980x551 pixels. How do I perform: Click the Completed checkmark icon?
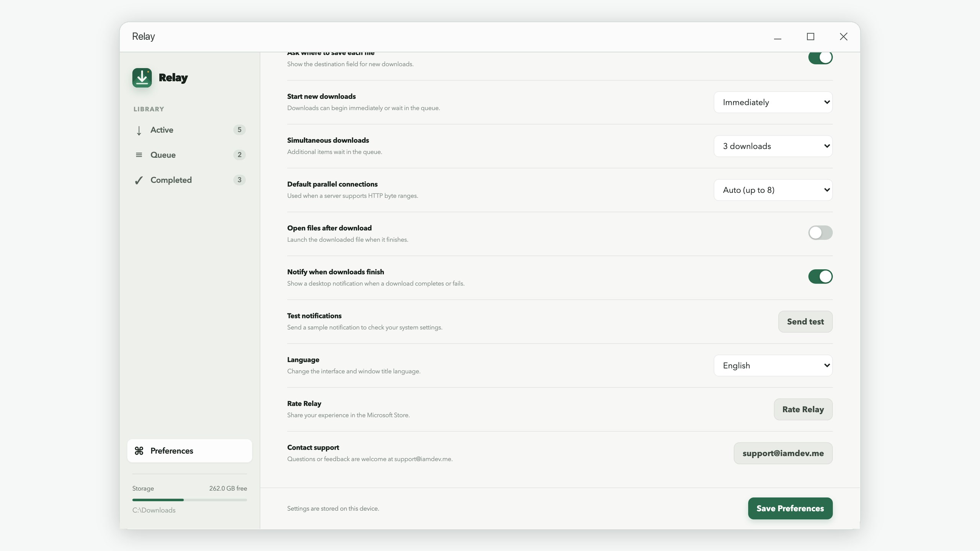(x=139, y=180)
